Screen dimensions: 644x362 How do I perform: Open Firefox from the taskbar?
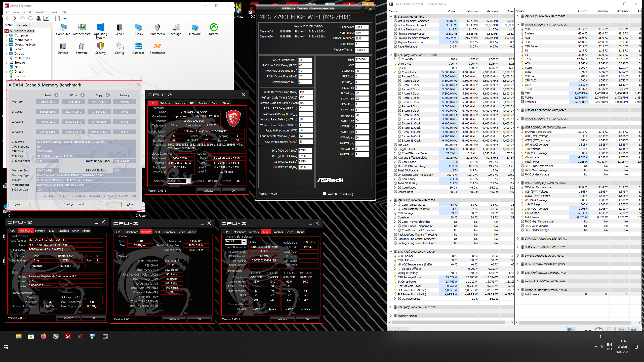click(43, 336)
